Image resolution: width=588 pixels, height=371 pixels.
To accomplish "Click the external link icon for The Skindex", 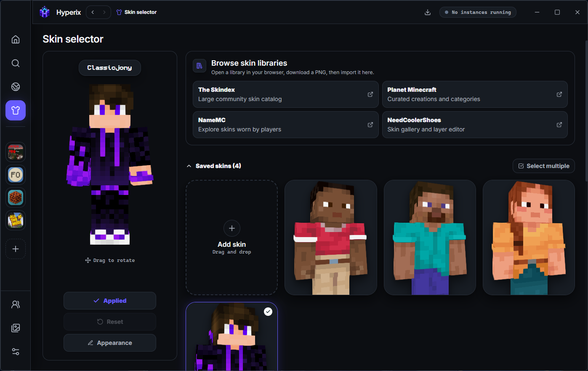I will click(370, 94).
